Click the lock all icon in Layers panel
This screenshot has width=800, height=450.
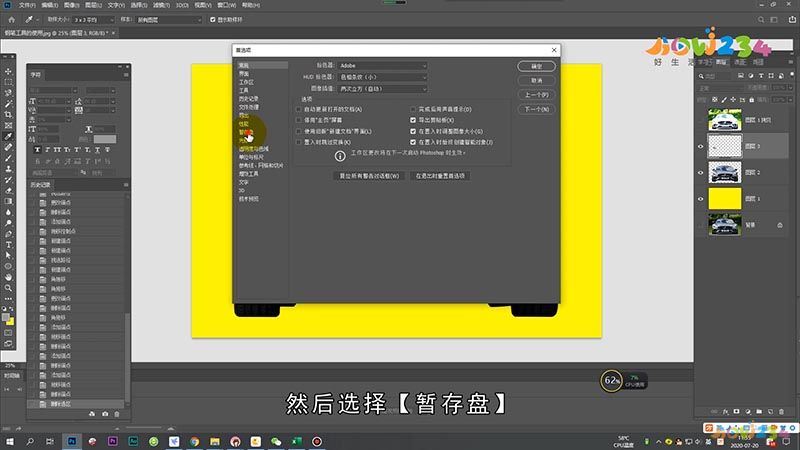pos(752,99)
